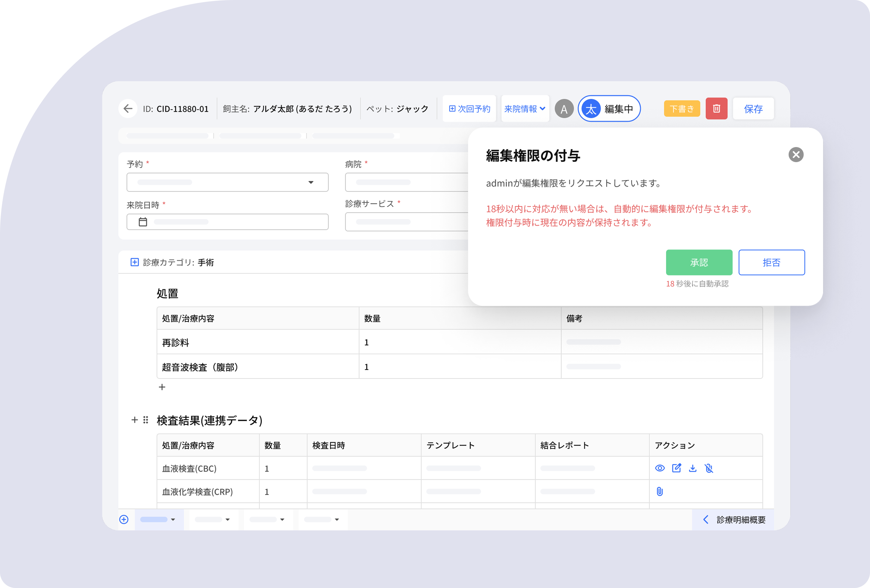This screenshot has height=588, width=870.
Task: Click the yellow 下書き button
Action: pyautogui.click(x=682, y=109)
